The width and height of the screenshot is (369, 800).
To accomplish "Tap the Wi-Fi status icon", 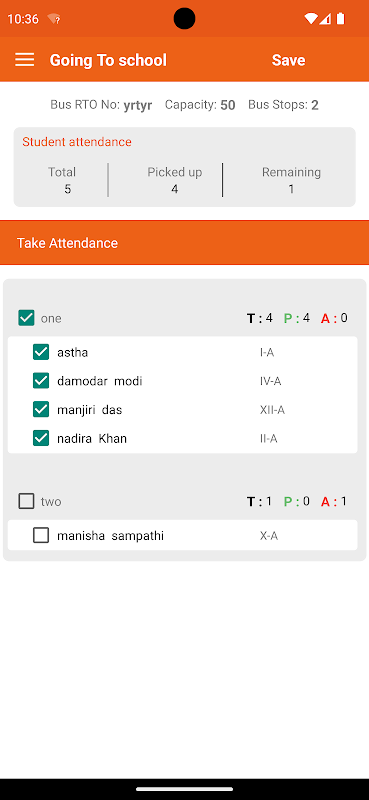I will pyautogui.click(x=310, y=19).
